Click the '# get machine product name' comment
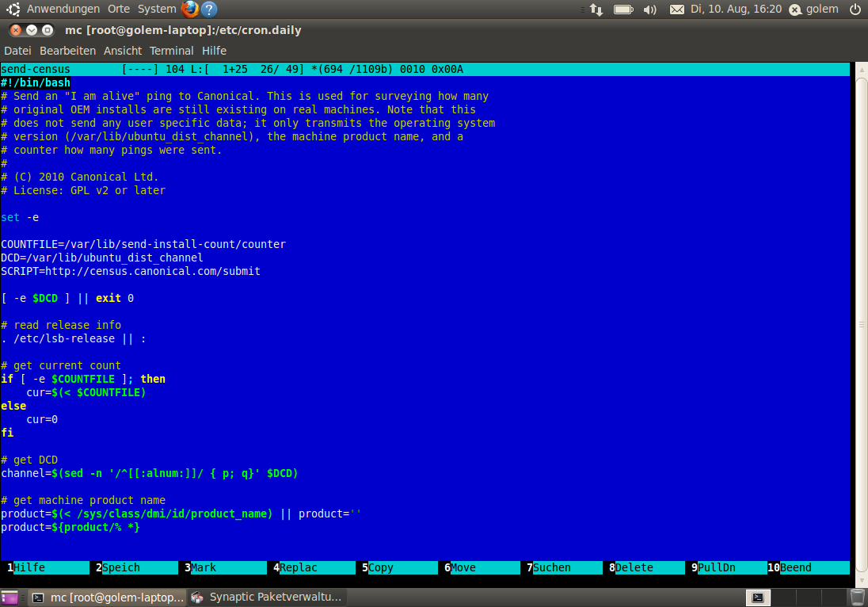Image resolution: width=868 pixels, height=607 pixels. 83,501
